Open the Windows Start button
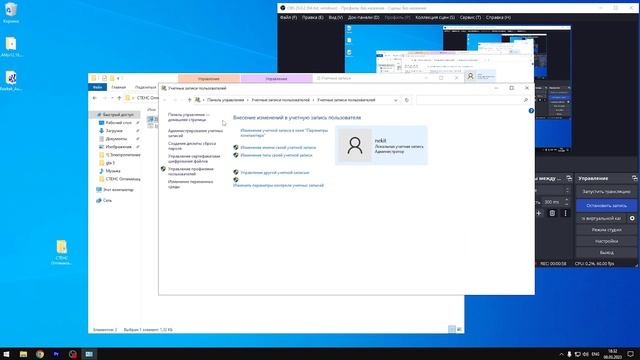 (x=6, y=354)
